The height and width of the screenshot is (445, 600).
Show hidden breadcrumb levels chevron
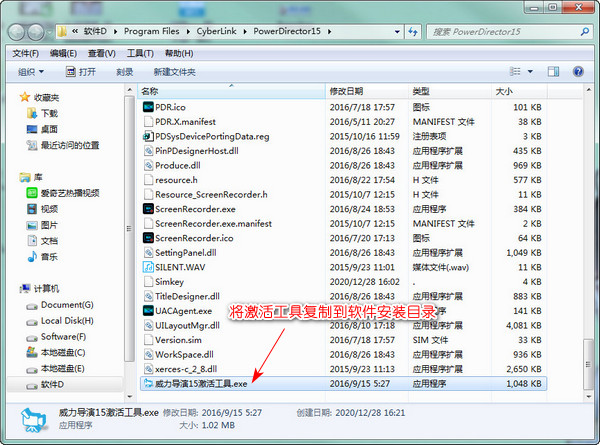(x=75, y=31)
